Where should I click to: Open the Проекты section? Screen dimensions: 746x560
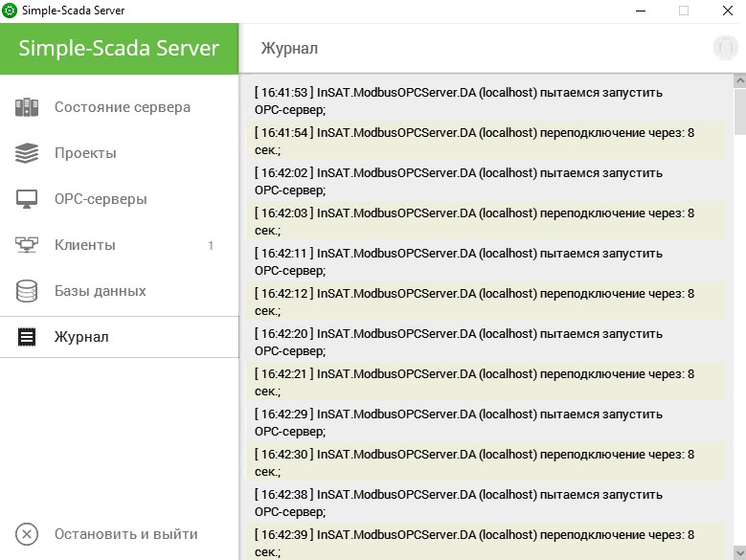[119, 153]
